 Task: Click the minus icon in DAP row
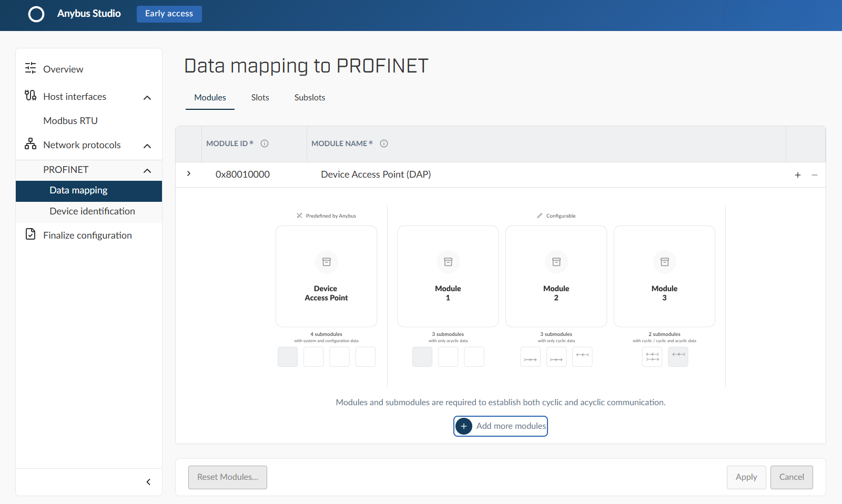[815, 175]
